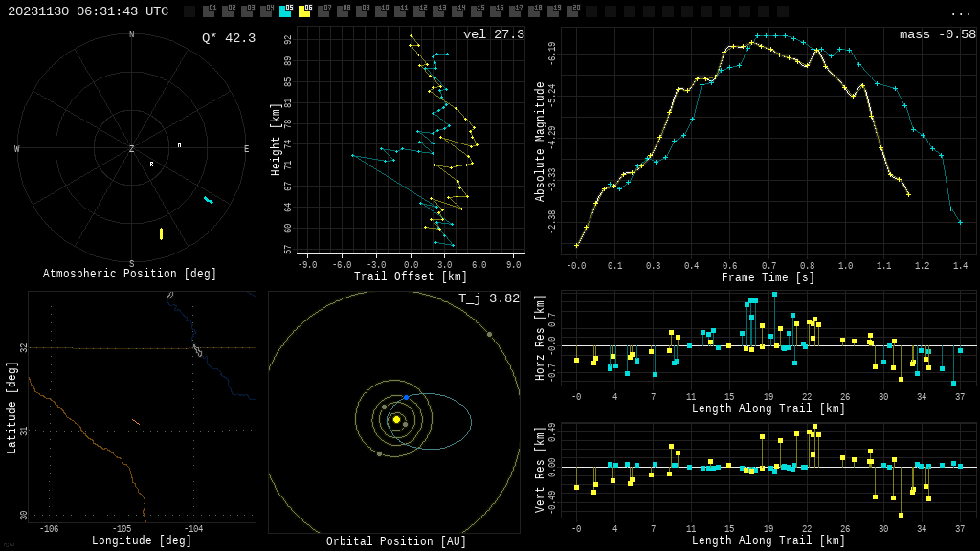
Task: Click the blue Earth dot in orbit plot
Action: [406, 397]
